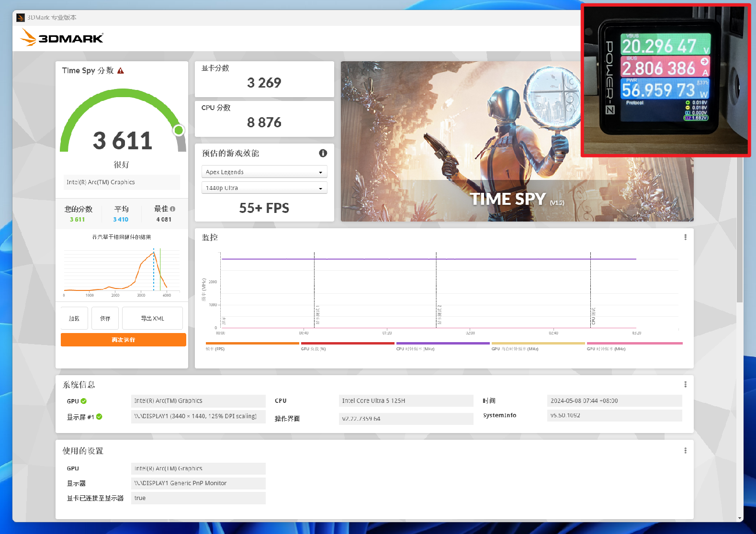Click the scrollbar down arrow

tap(740, 518)
